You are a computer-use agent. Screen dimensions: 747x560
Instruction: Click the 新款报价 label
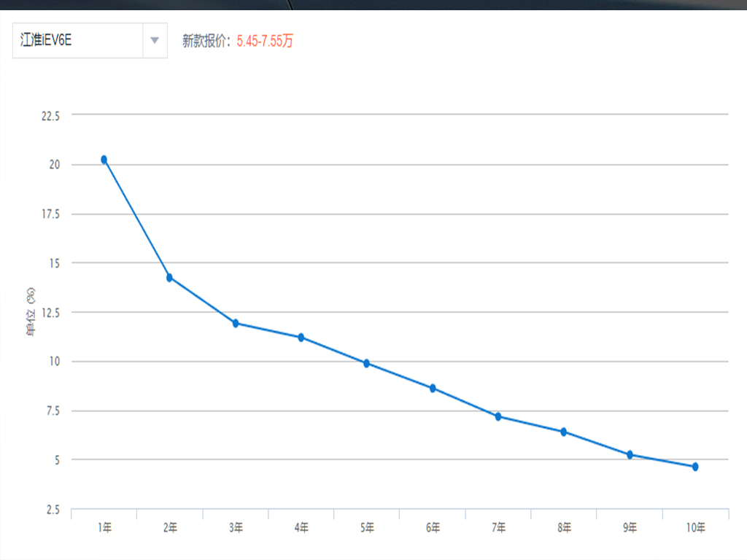click(x=206, y=41)
